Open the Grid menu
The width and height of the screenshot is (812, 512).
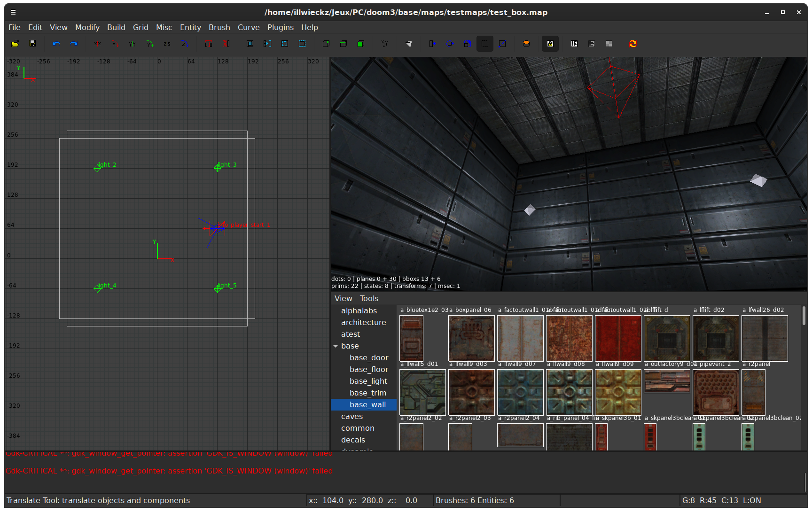141,27
